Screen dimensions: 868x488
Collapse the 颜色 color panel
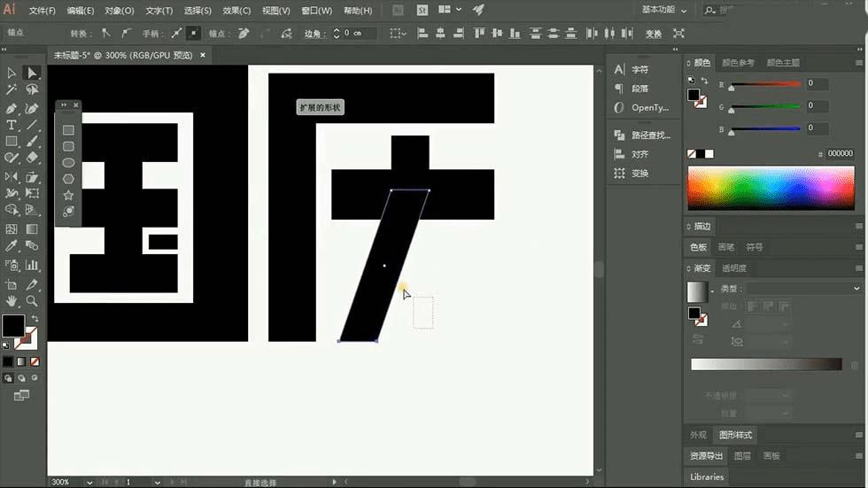[x=689, y=63]
